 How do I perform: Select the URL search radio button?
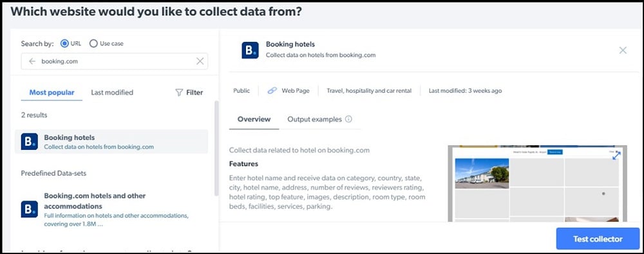tap(64, 44)
